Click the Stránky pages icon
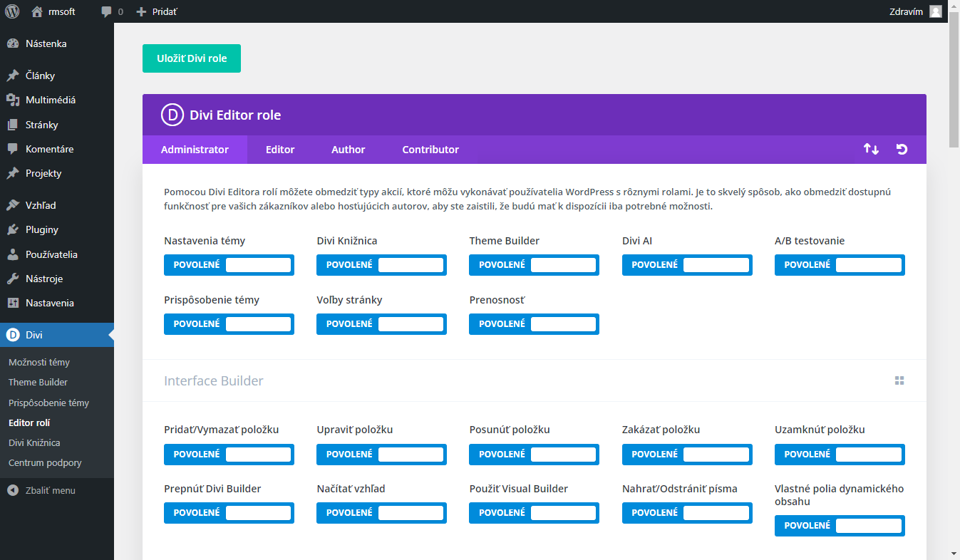960x560 pixels. click(13, 125)
